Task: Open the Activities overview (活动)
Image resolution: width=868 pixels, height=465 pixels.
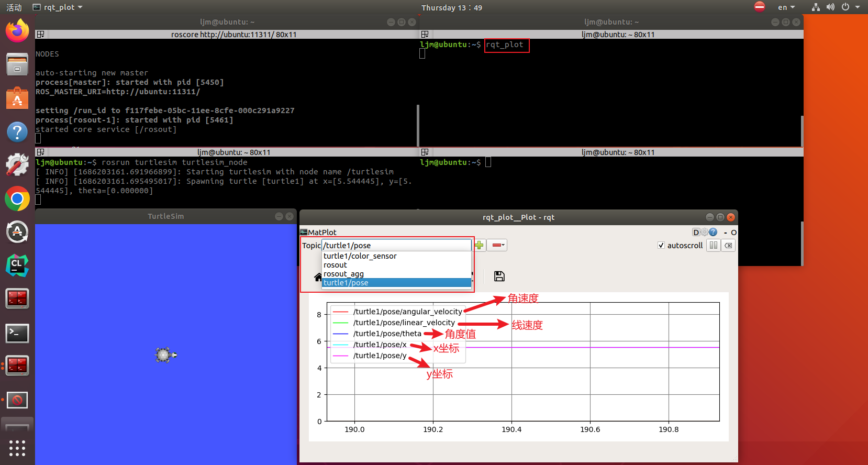Action: pyautogui.click(x=14, y=7)
